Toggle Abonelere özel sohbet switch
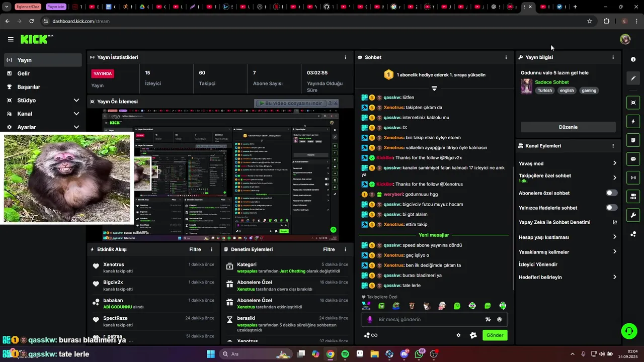644x362 pixels. [611, 193]
